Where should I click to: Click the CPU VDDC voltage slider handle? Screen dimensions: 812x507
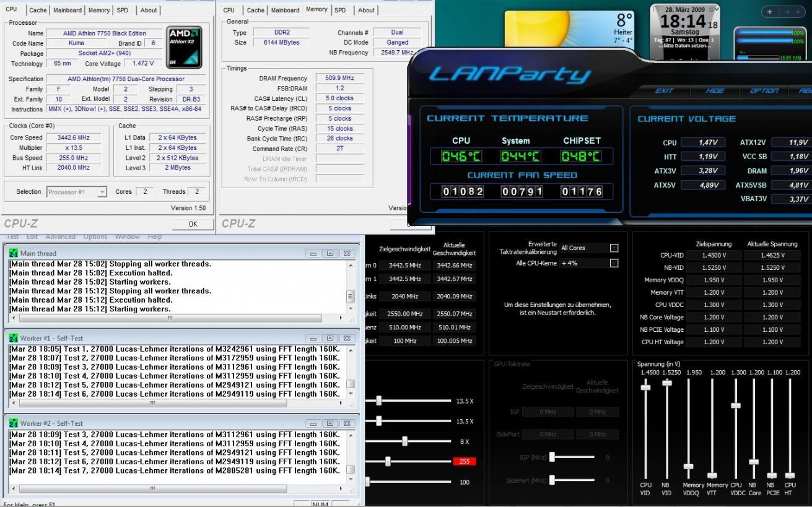tap(736, 405)
